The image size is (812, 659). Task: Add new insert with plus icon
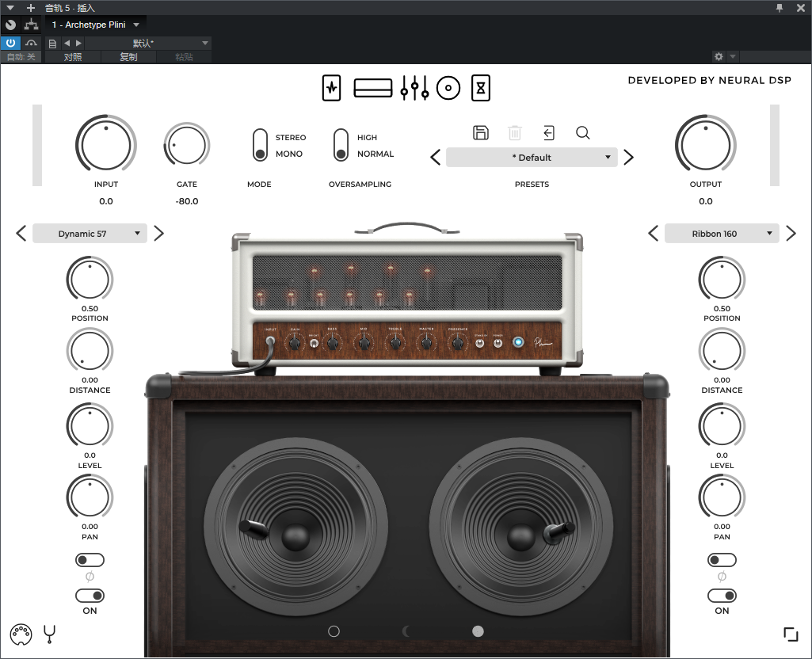click(x=31, y=8)
